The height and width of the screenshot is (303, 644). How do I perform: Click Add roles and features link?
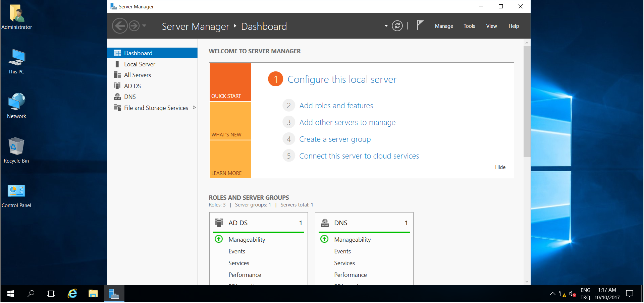click(x=336, y=106)
